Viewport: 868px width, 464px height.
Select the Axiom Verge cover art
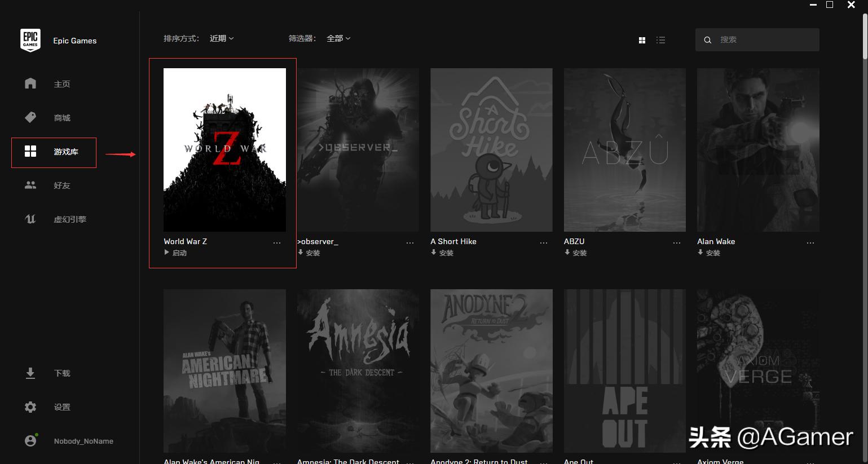click(758, 371)
